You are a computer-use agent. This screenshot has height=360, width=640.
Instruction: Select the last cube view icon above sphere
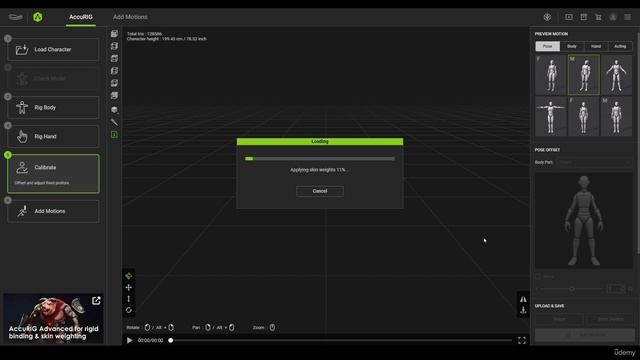pos(114,95)
